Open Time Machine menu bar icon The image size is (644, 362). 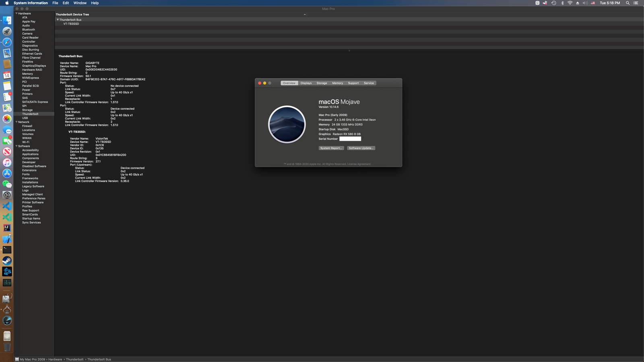(554, 3)
